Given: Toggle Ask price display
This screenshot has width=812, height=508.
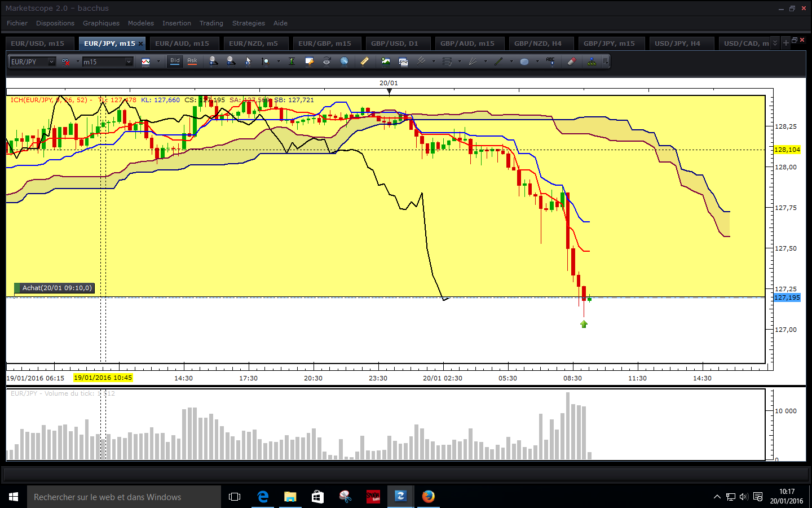Looking at the screenshot, I should (192, 61).
